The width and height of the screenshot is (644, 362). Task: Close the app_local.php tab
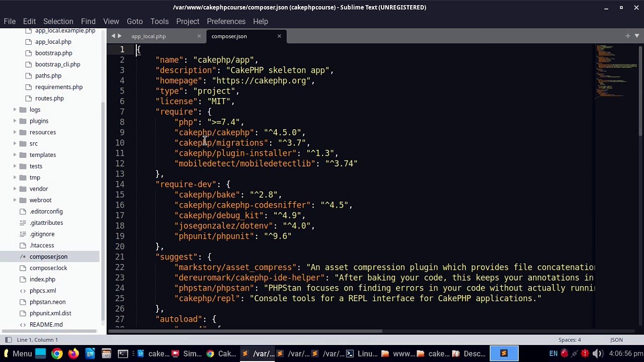tap(199, 36)
